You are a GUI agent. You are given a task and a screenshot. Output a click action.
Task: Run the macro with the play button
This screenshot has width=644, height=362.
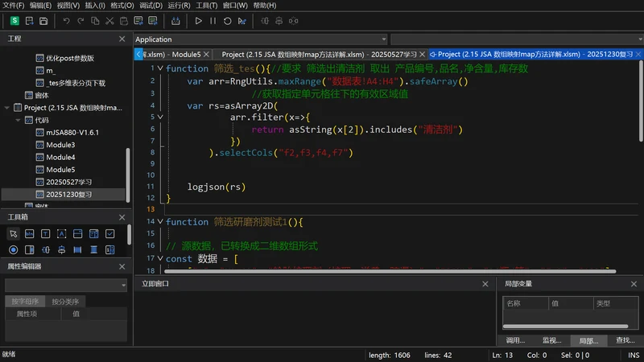[x=198, y=21]
